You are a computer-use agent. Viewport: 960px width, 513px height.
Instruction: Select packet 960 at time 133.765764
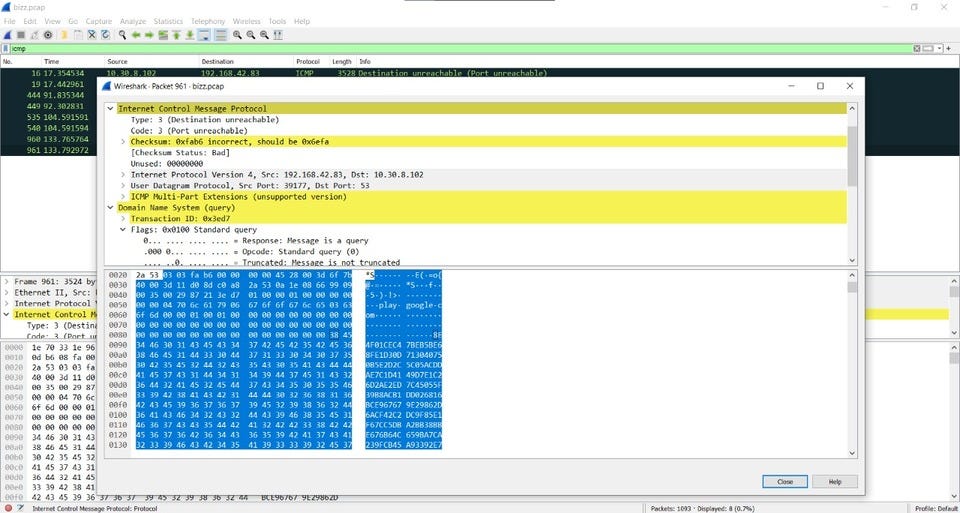(48, 139)
